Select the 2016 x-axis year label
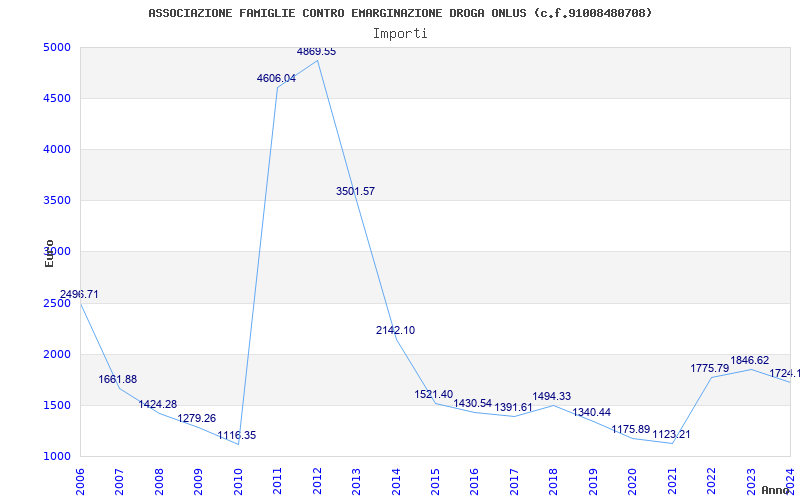This screenshot has height=500, width=800. [x=474, y=482]
